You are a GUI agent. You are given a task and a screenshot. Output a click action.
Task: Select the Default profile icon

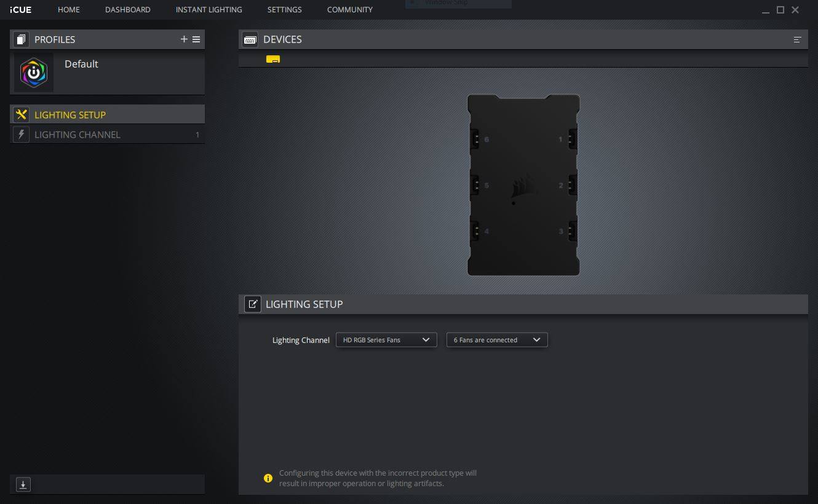click(34, 73)
